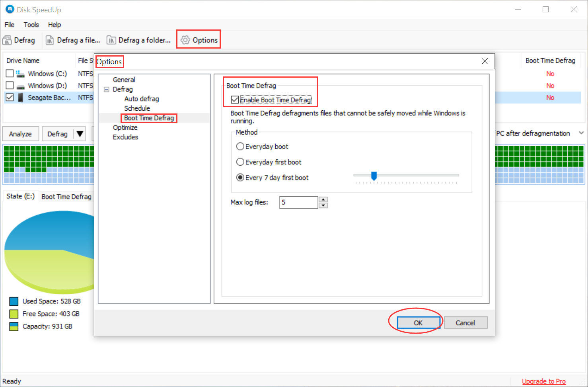Screen dimensions: 588x387
Task: Open the Tools menu
Action: (31, 25)
